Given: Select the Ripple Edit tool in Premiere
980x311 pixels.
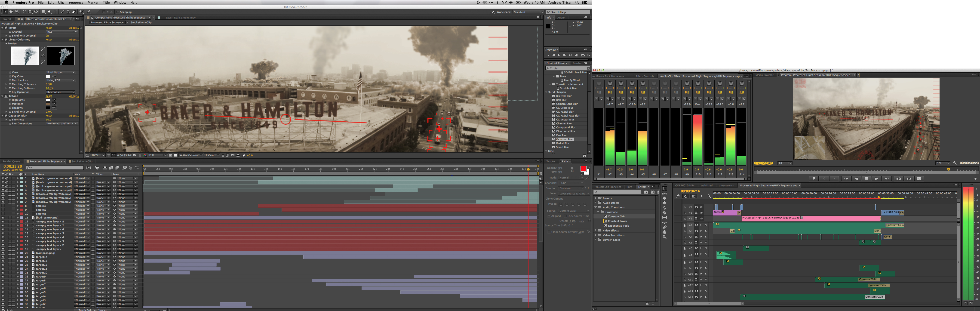Looking at the screenshot, I should [665, 198].
